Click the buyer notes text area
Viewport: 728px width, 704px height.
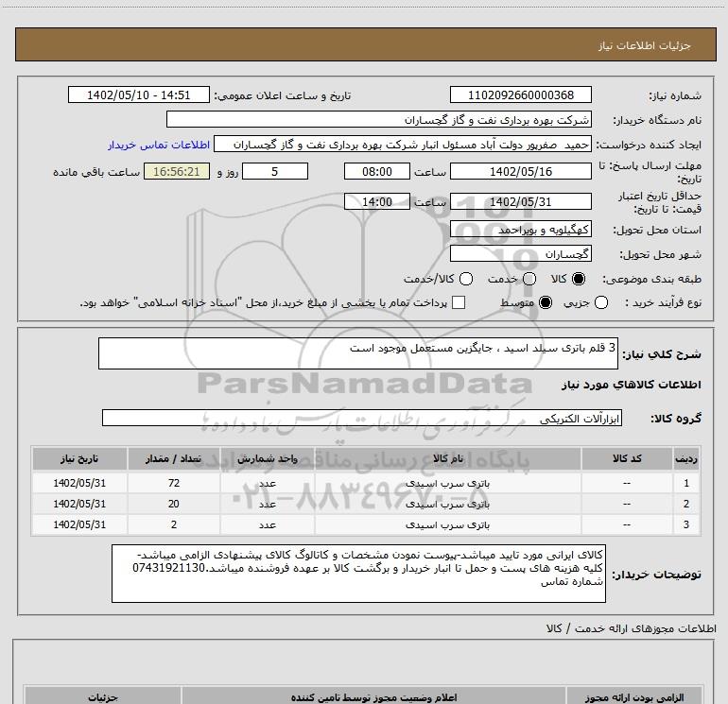click(358, 574)
